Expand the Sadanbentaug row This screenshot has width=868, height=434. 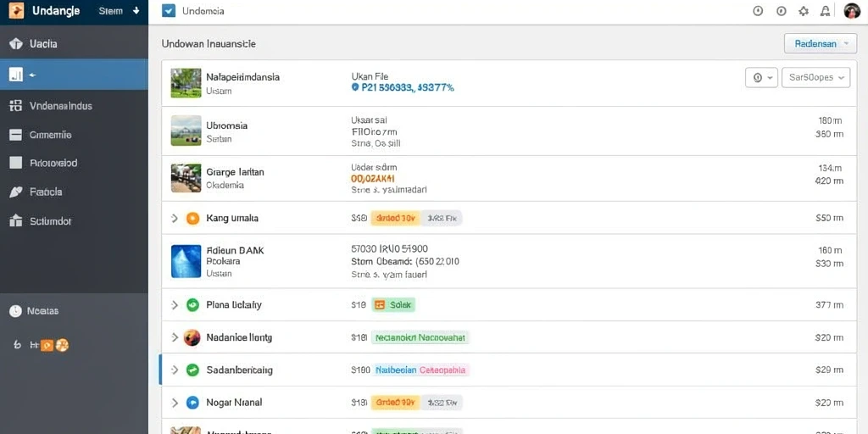(175, 370)
